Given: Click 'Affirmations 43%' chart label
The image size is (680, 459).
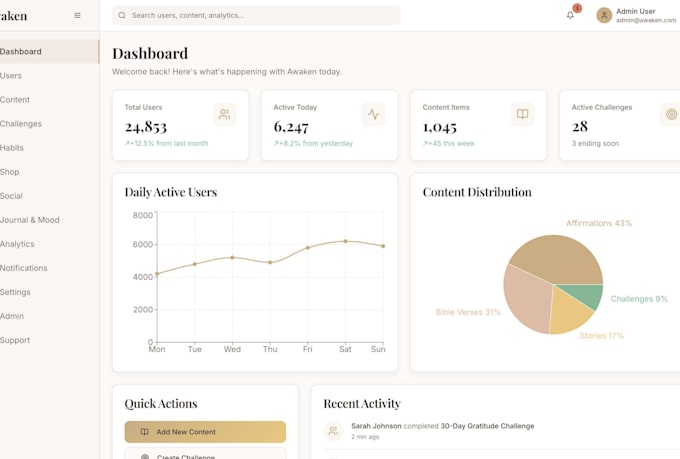Looking at the screenshot, I should tap(599, 223).
